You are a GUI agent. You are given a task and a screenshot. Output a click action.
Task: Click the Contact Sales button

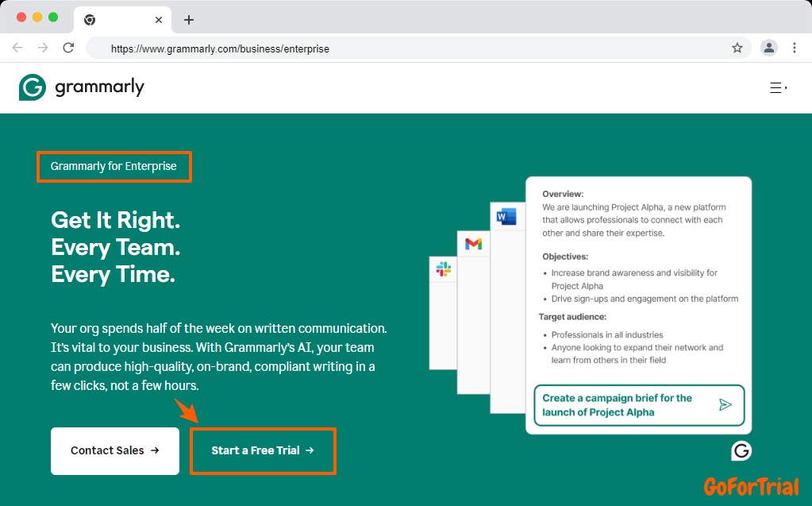(115, 450)
